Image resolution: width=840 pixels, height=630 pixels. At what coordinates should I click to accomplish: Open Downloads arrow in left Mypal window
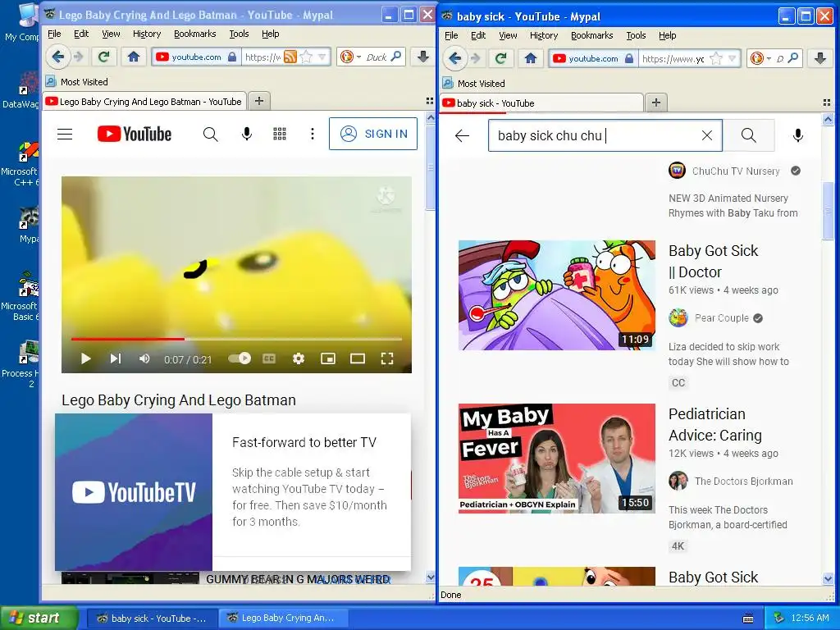coord(423,57)
